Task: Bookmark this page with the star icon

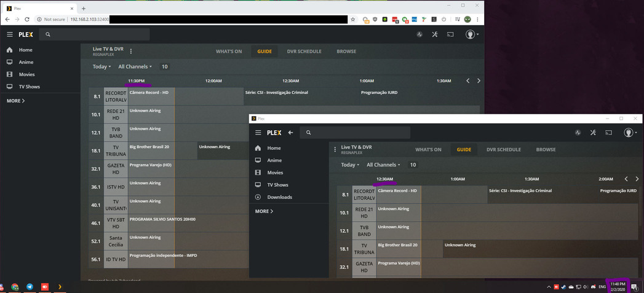Action: click(352, 19)
